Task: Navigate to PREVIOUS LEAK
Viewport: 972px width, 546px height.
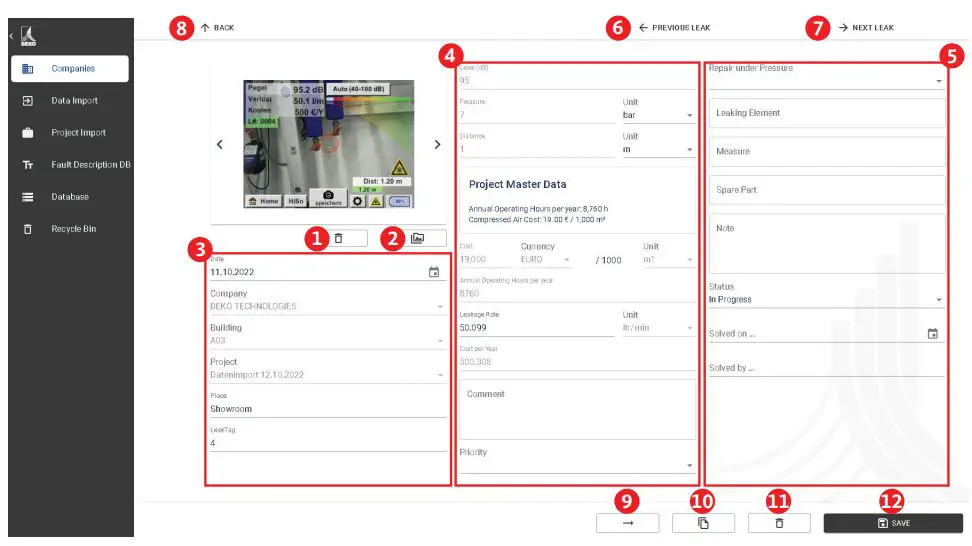Action: click(674, 28)
